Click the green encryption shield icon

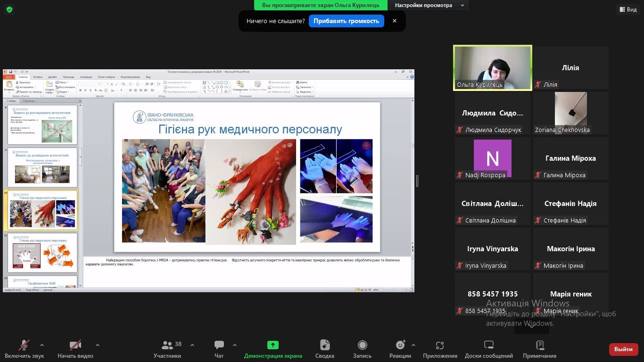click(x=9, y=9)
